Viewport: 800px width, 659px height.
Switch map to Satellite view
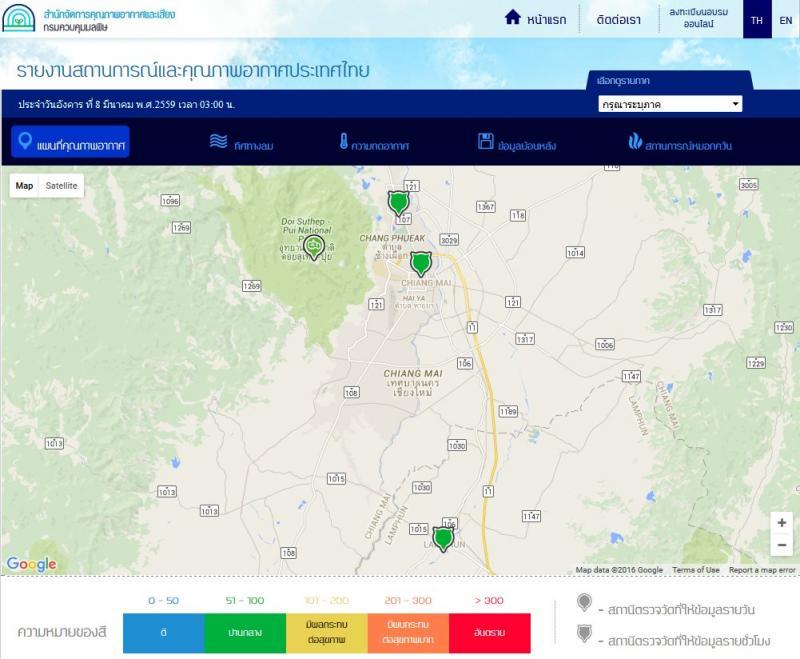[x=62, y=186]
